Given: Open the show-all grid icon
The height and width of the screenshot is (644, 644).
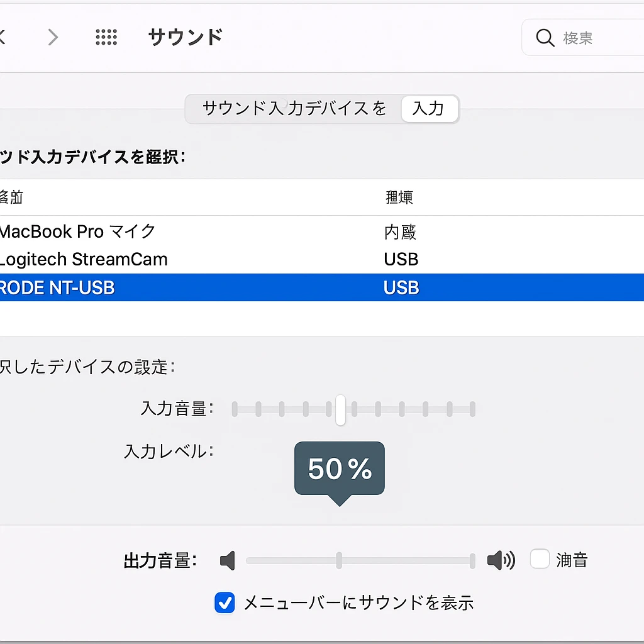Looking at the screenshot, I should click(106, 38).
